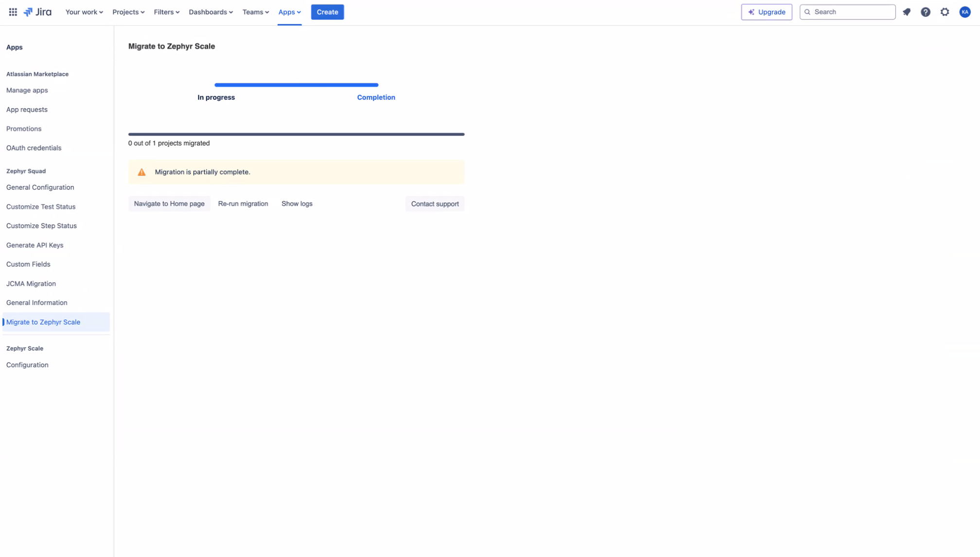Click '0 out of 1 projects migrated' text
The image size is (980, 557).
click(x=169, y=144)
